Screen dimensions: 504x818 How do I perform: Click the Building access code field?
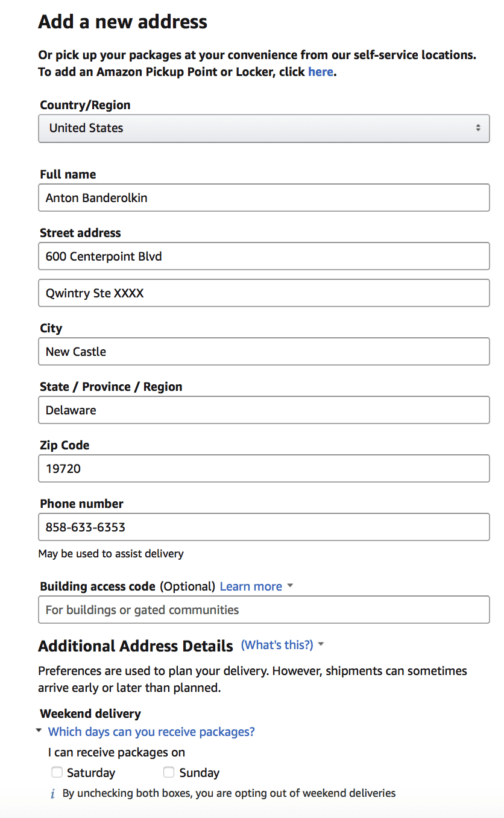click(x=264, y=610)
